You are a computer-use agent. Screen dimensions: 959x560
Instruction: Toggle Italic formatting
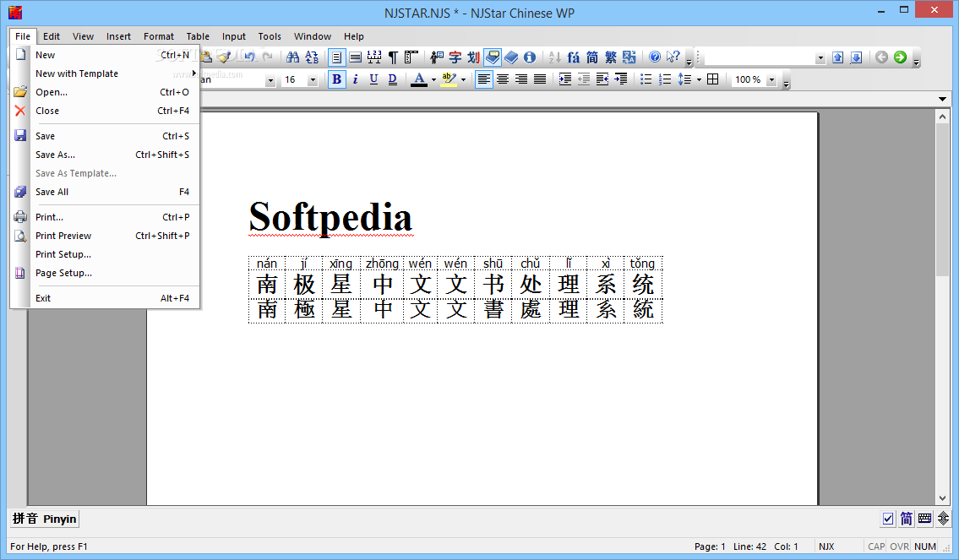tap(356, 79)
